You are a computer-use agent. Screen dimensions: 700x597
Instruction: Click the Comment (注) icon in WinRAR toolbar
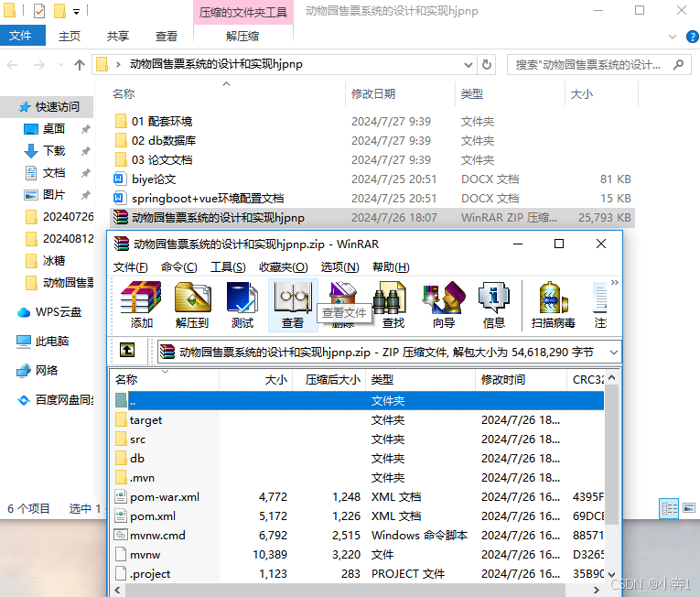pyautogui.click(x=600, y=305)
